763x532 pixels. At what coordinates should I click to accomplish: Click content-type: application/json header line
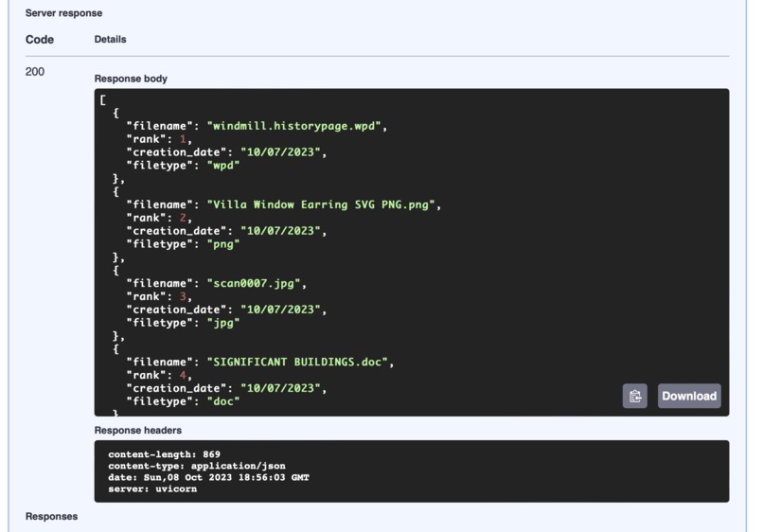(x=197, y=466)
